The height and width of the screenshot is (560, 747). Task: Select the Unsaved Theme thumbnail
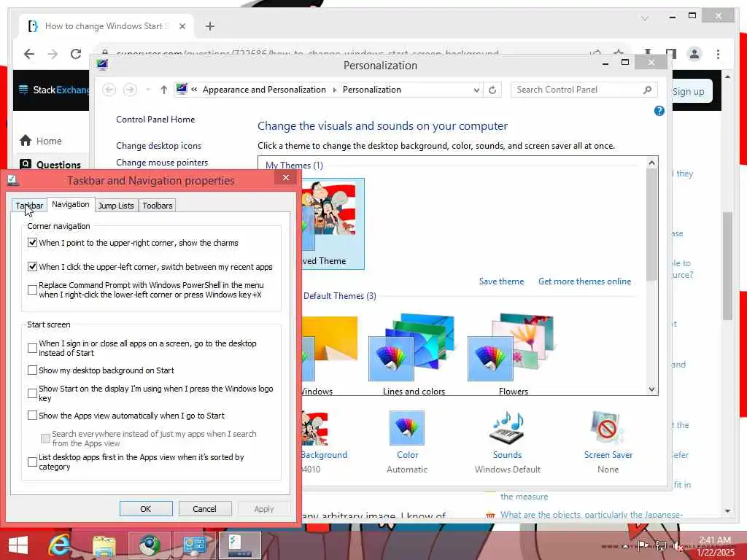click(x=333, y=224)
